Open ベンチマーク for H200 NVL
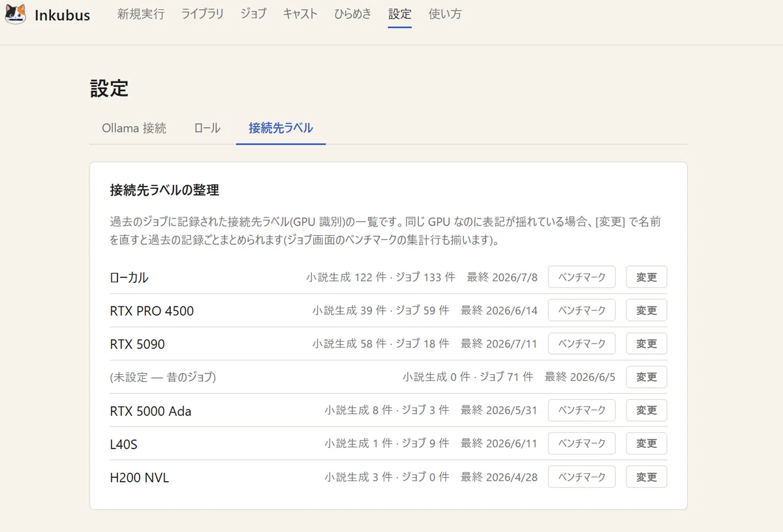Screen dimensions: 783x532 point(581,477)
